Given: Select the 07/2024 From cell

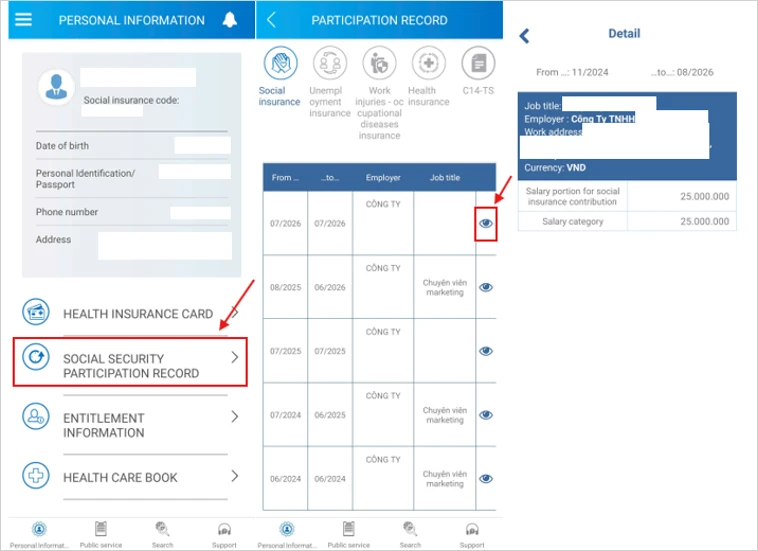Looking at the screenshot, I should pyautogui.click(x=285, y=415).
